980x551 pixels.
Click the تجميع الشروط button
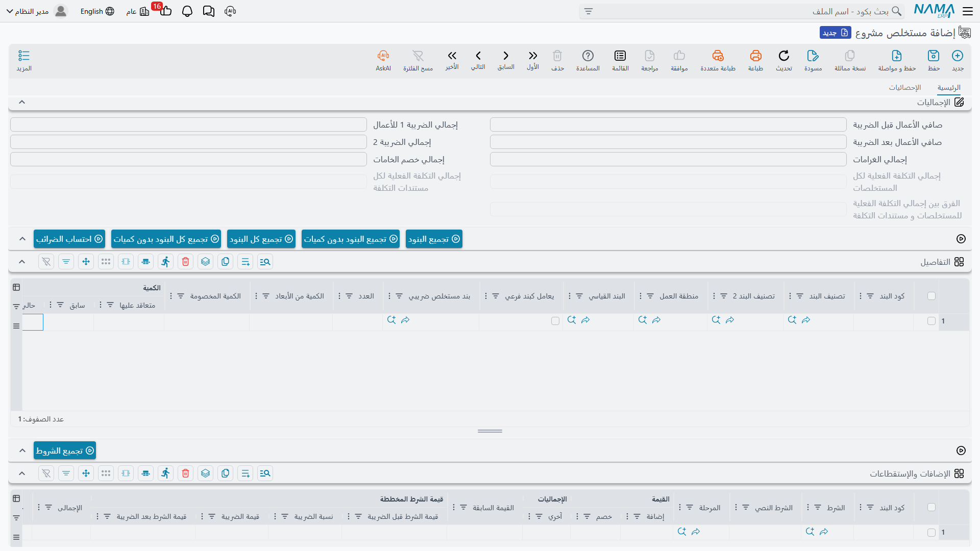65,450
